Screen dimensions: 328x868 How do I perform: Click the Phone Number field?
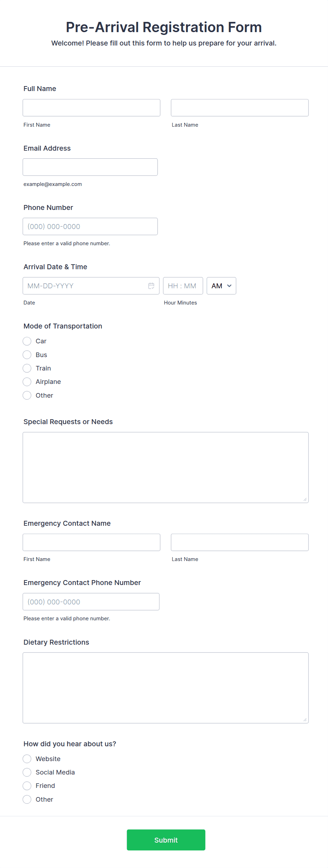pos(90,226)
